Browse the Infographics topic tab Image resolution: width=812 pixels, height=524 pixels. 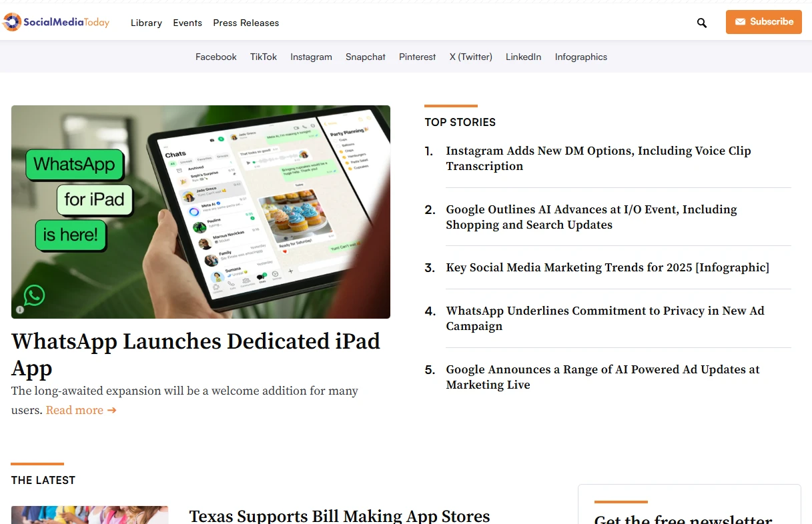(x=580, y=57)
